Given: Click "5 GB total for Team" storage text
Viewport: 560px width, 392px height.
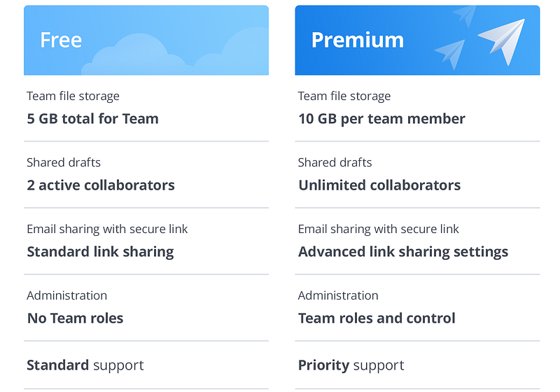Looking at the screenshot, I should click(x=92, y=118).
